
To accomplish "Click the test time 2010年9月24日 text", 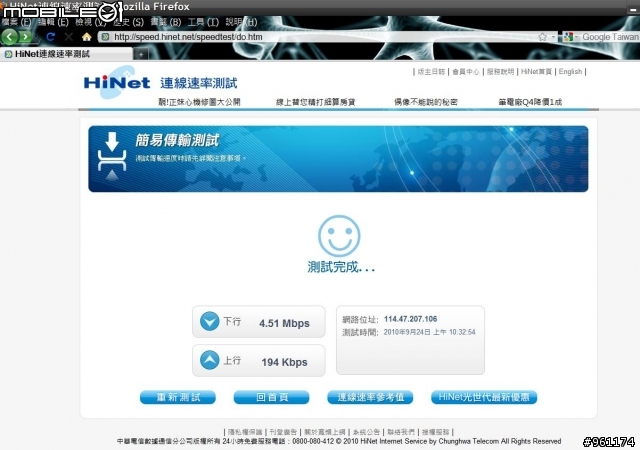I will [429, 332].
